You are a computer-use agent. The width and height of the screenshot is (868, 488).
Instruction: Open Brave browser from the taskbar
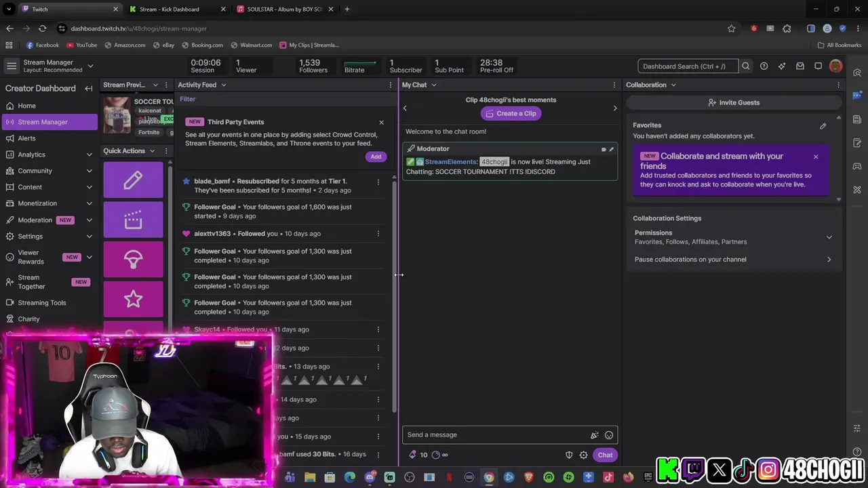click(x=529, y=477)
